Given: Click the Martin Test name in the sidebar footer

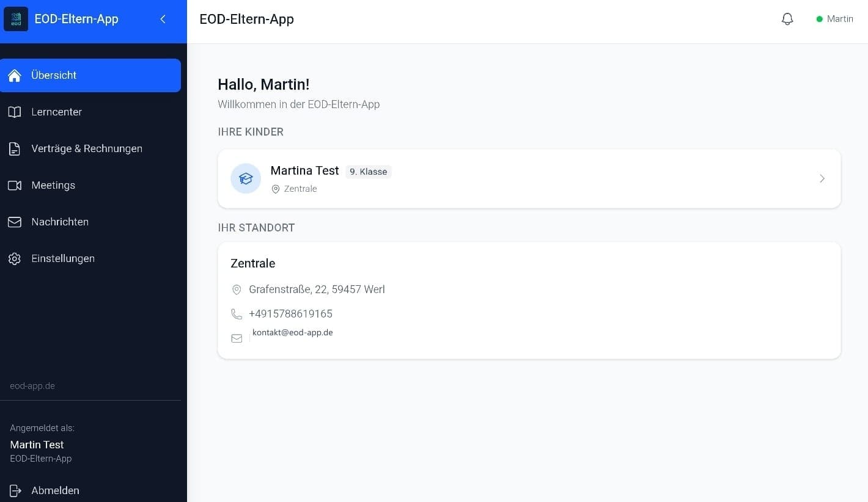Looking at the screenshot, I should coord(37,445).
